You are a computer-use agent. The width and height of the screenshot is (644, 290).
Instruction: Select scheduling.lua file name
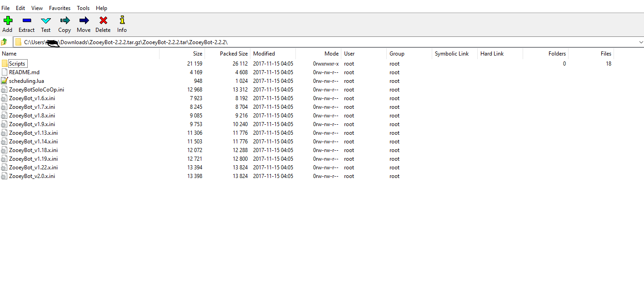[x=26, y=81]
